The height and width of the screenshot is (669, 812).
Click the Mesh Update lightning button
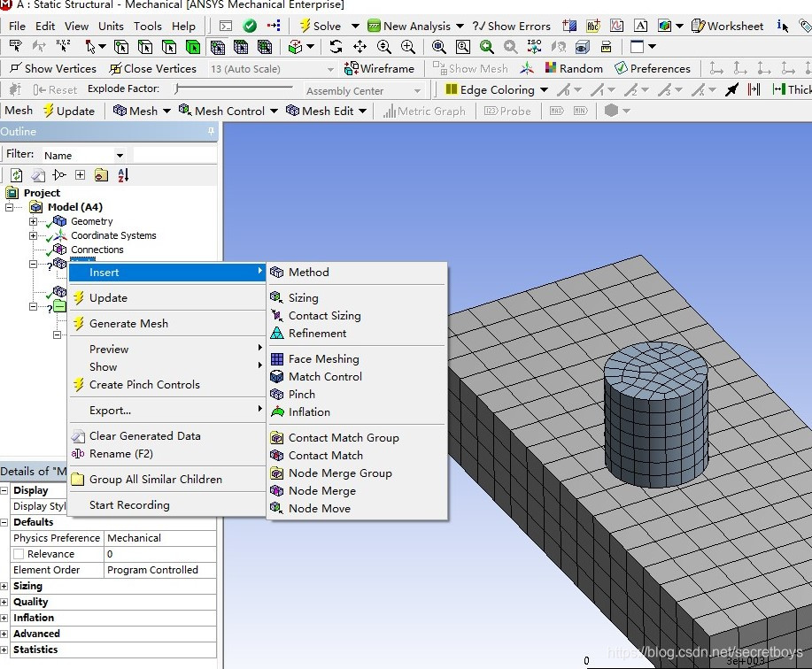69,111
